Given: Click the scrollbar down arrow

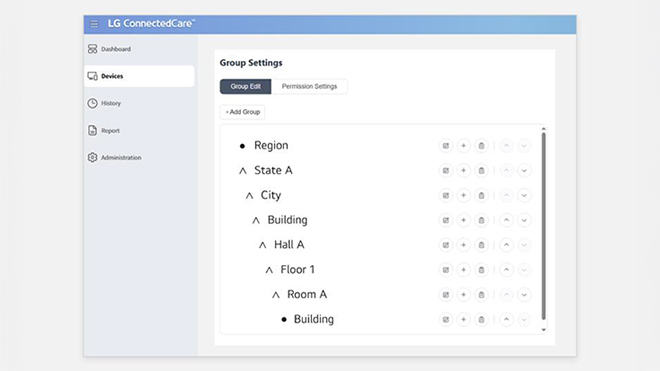Looking at the screenshot, I should (x=543, y=330).
